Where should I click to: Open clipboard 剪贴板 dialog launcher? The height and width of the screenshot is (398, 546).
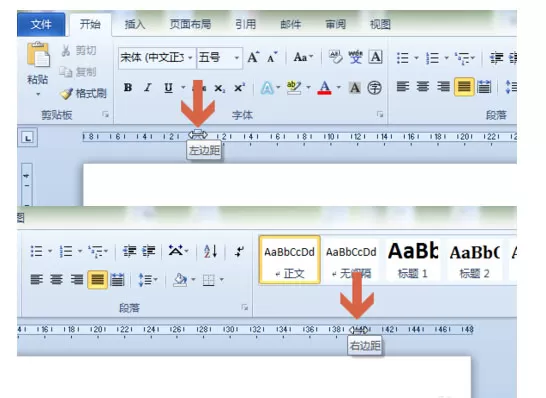(106, 114)
